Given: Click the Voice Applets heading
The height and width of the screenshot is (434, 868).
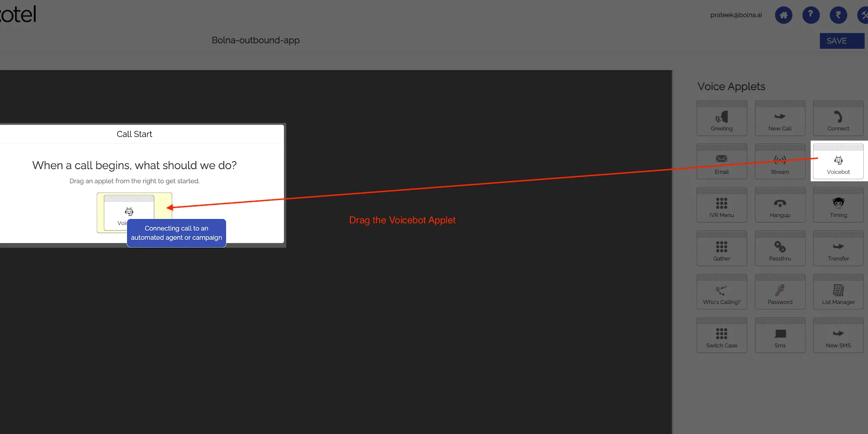Looking at the screenshot, I should (731, 86).
